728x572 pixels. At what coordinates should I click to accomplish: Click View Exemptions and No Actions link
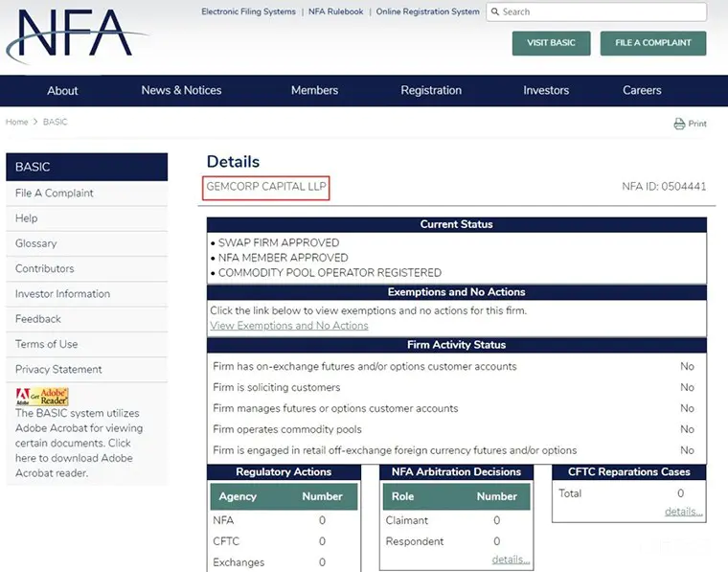[x=288, y=326]
